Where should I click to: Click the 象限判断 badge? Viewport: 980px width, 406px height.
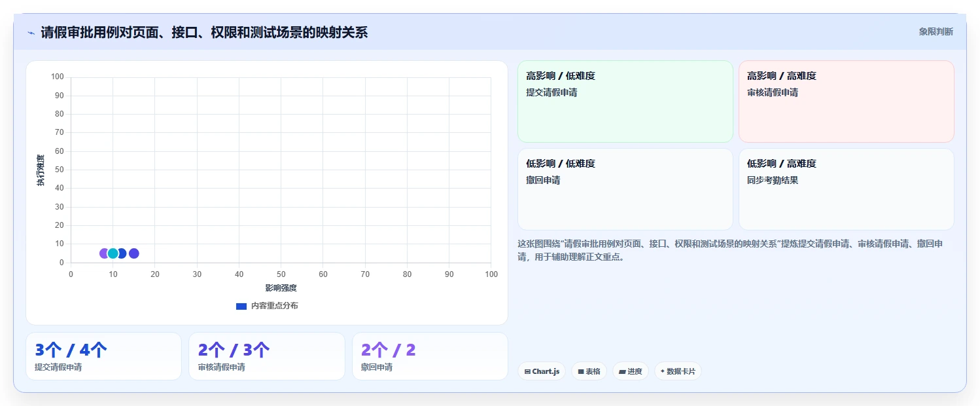[936, 31]
